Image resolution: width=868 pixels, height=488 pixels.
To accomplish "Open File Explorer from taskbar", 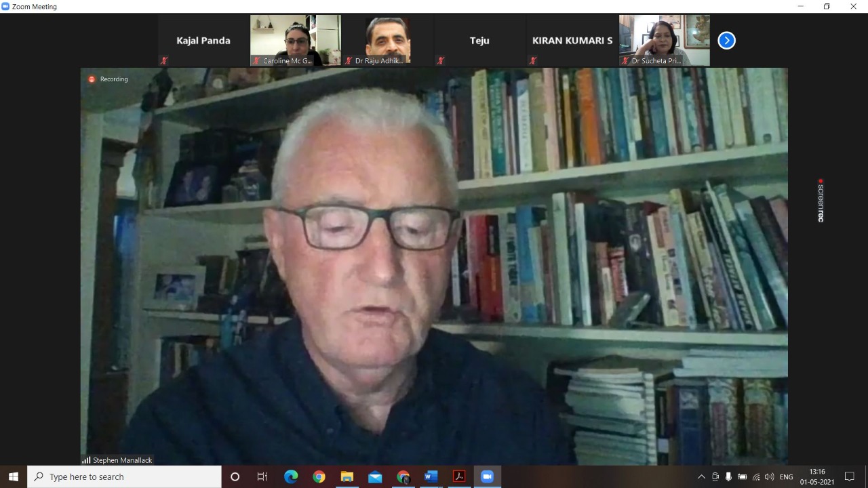I will tap(347, 476).
